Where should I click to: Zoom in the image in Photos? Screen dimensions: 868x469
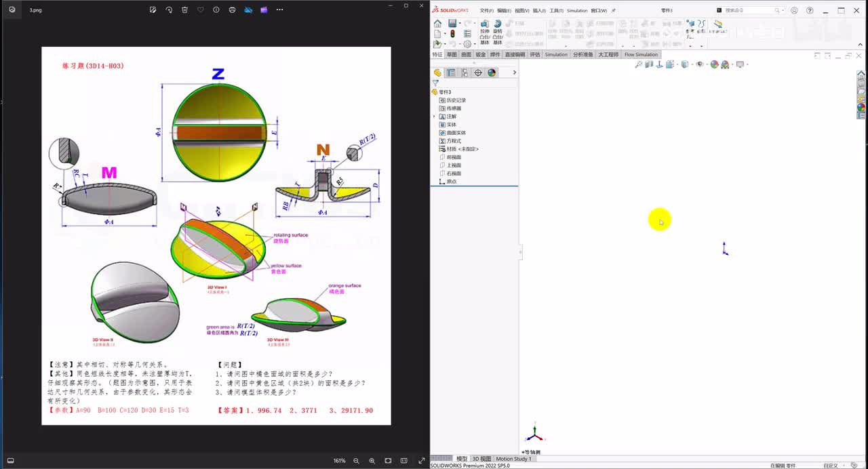coord(372,461)
